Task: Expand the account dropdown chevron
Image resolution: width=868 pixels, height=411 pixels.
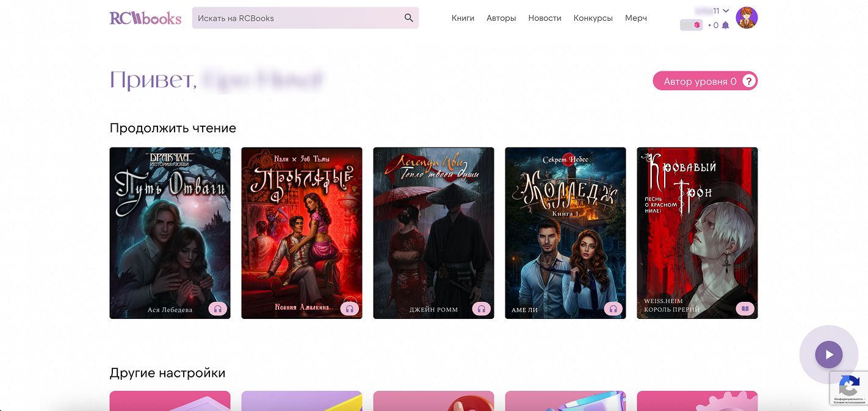Action: point(726,10)
